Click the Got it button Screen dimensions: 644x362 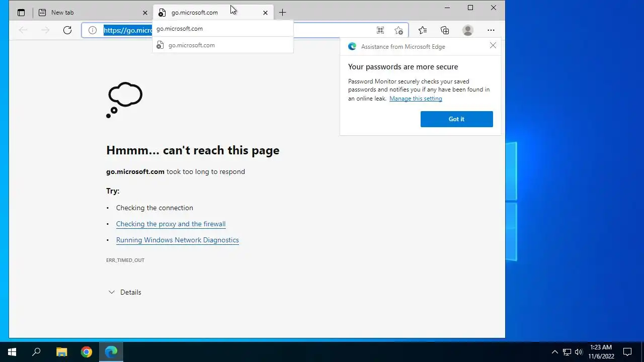[x=457, y=119]
